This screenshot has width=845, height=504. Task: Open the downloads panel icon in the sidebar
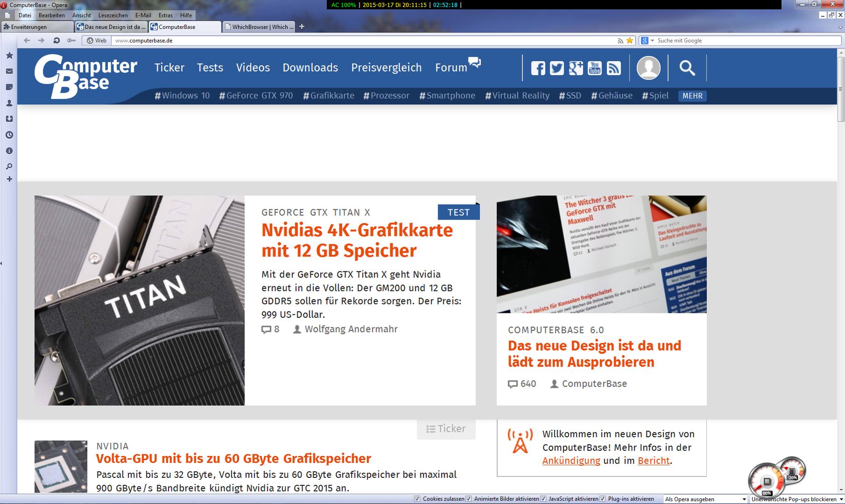click(9, 119)
